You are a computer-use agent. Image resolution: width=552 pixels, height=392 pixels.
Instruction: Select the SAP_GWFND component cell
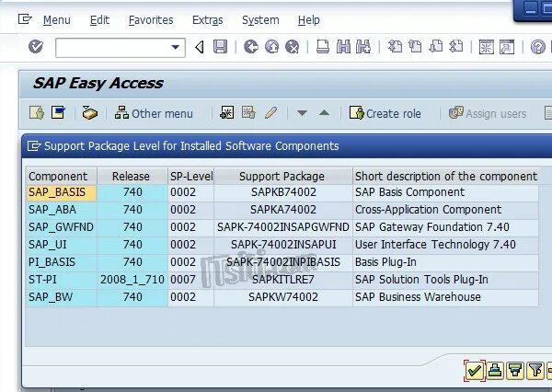click(62, 227)
